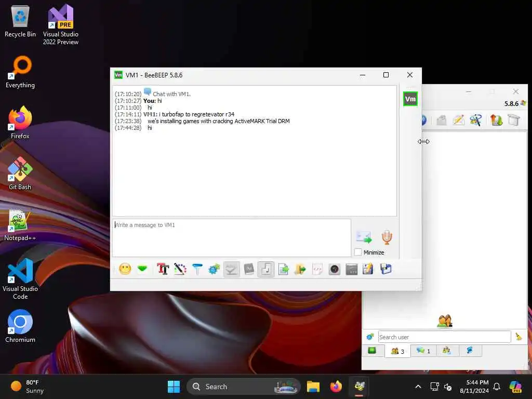Click the microphone voice message icon
The height and width of the screenshot is (399, 532).
coord(387,237)
